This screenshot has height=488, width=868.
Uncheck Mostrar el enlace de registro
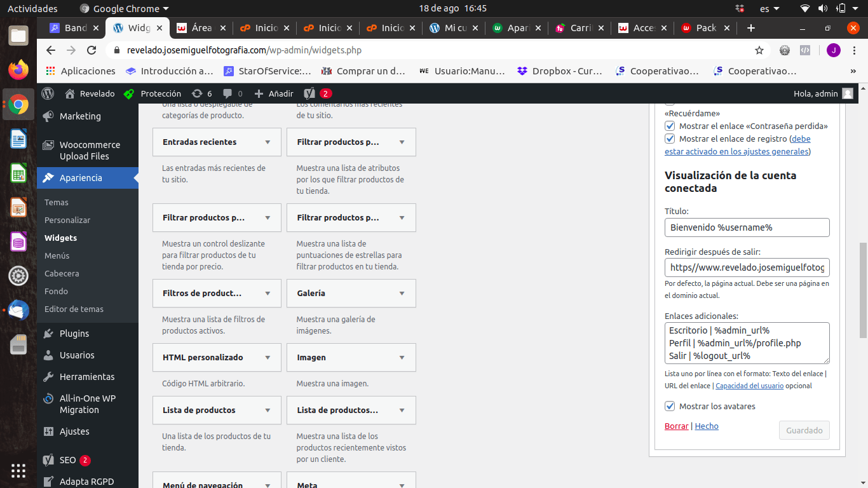(x=670, y=139)
